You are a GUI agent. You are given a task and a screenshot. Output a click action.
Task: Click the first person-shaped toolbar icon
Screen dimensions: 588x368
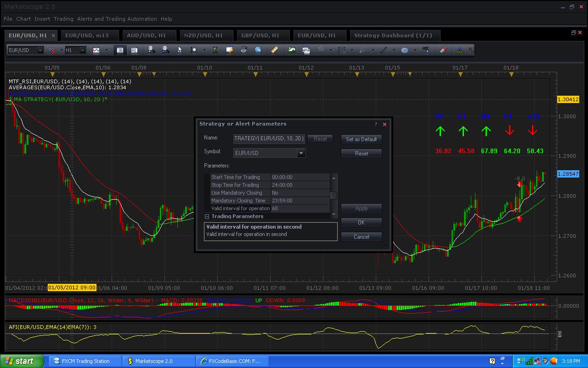(x=151, y=50)
